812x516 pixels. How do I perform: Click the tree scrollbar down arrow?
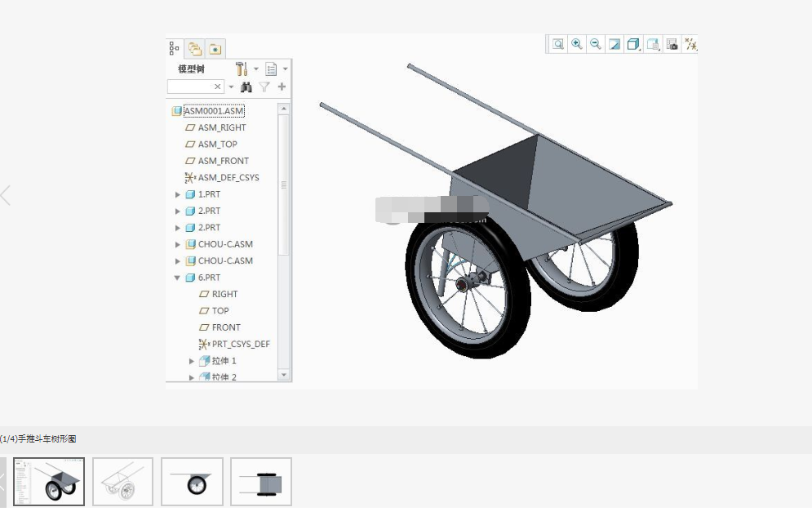coord(283,375)
